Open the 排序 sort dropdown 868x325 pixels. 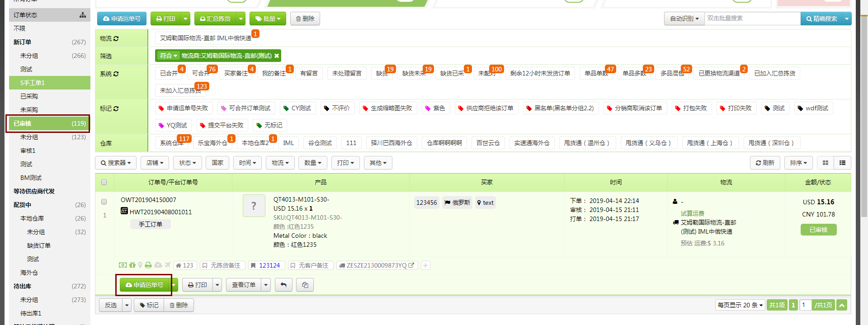pyautogui.click(x=798, y=163)
